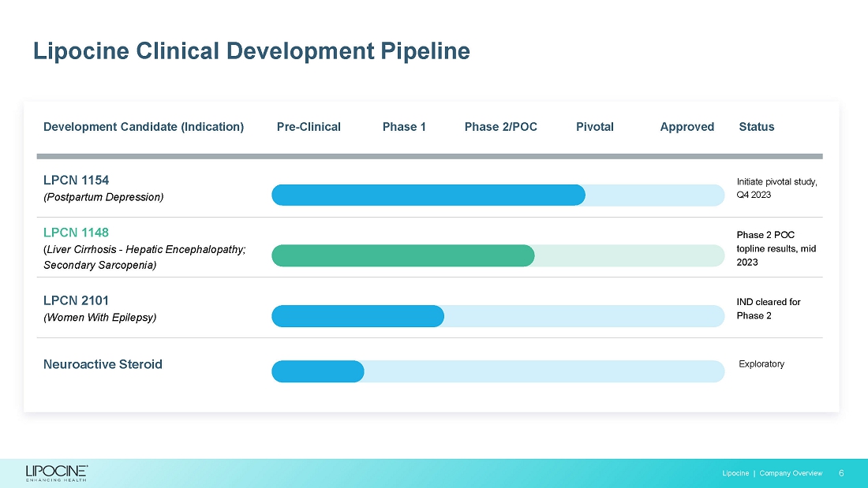Screen dimensions: 868x488
Task: Click the Phase 2/POC column header
Action: point(500,127)
